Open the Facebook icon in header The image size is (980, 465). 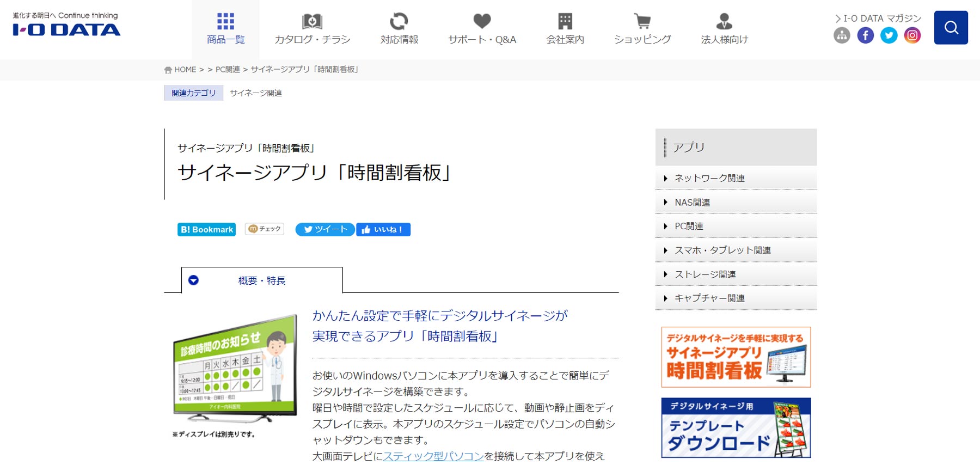(x=865, y=35)
